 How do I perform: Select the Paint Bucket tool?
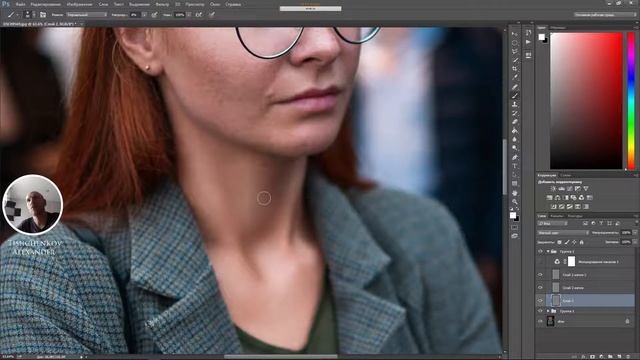(515, 131)
